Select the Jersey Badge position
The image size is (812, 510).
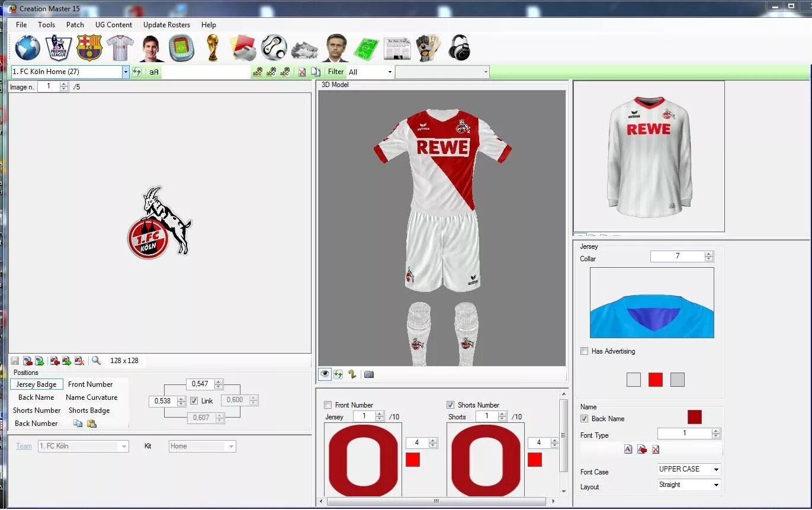click(x=37, y=384)
